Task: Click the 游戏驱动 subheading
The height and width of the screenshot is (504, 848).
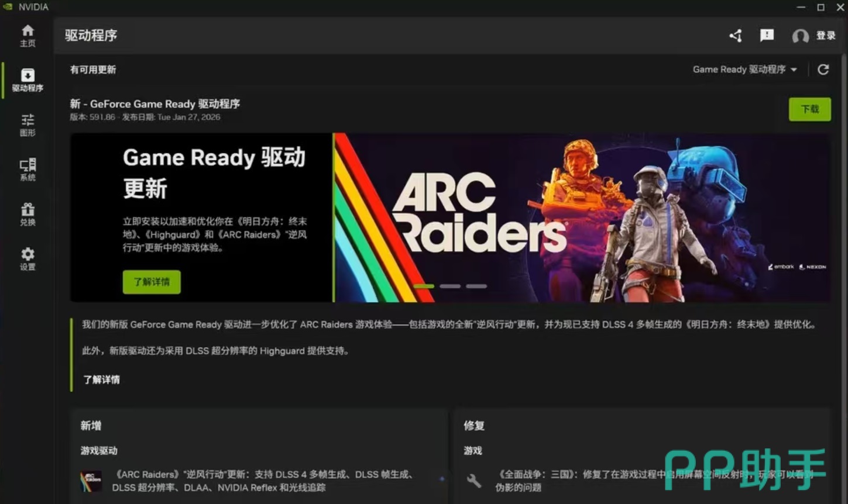Action: tap(99, 451)
